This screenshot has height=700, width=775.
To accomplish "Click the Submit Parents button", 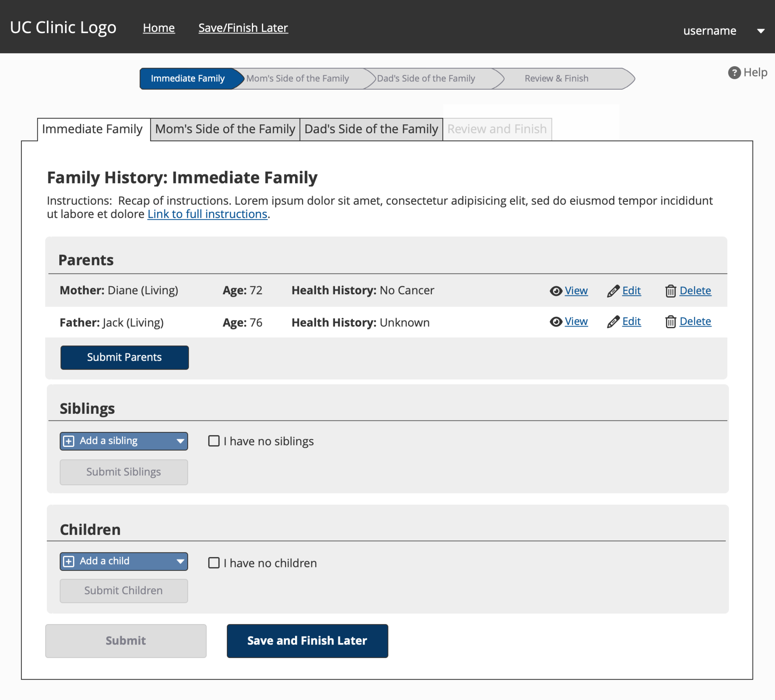I will [125, 357].
